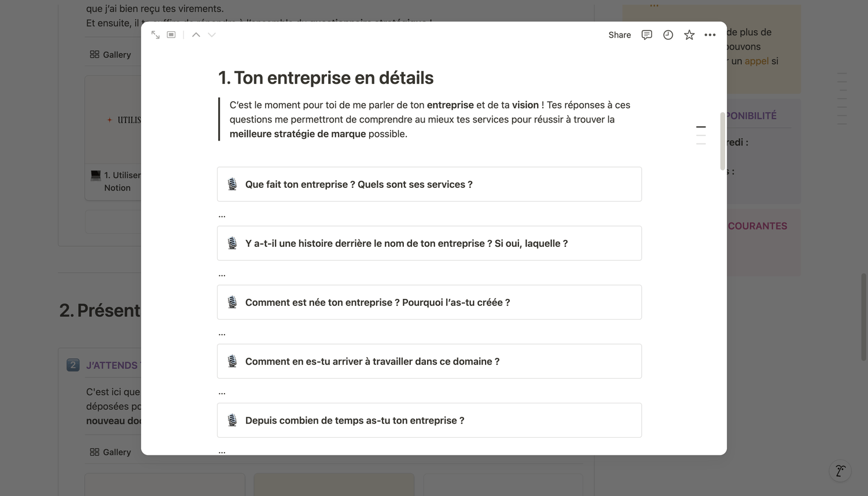868x496 pixels.
Task: Click the modal's vertical scrollbar thumb
Action: [722, 141]
